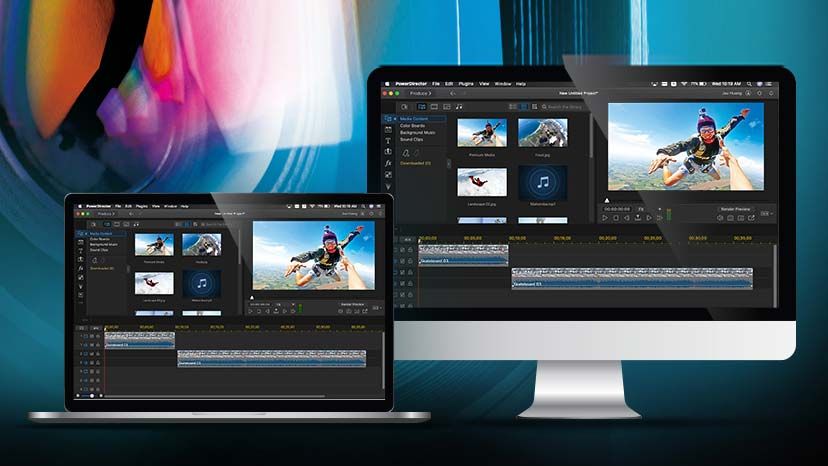Image resolution: width=828 pixels, height=466 pixels.
Task: Click Import Media icon on laptop window
Action: pyautogui.click(x=93, y=225)
